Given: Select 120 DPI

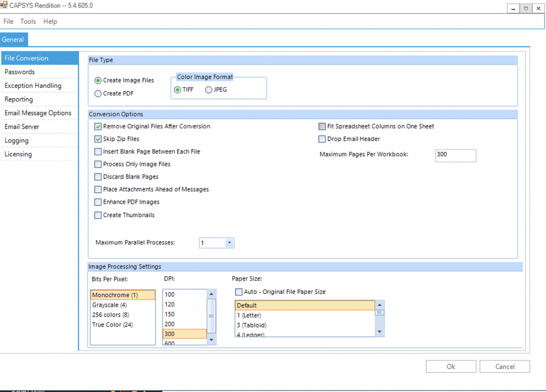Looking at the screenshot, I should (x=184, y=304).
